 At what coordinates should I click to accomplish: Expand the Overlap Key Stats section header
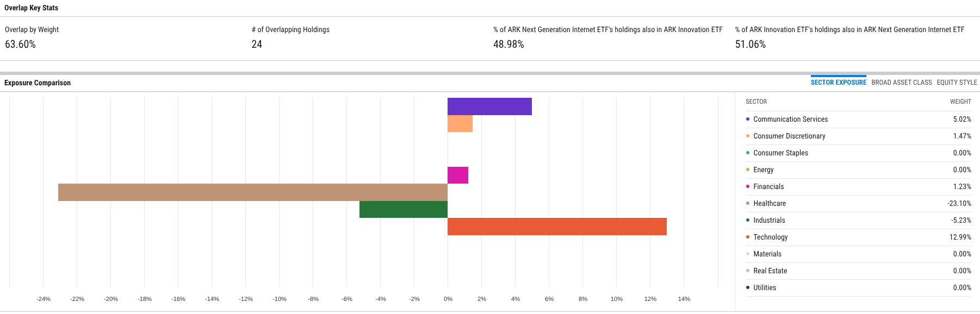[x=30, y=8]
